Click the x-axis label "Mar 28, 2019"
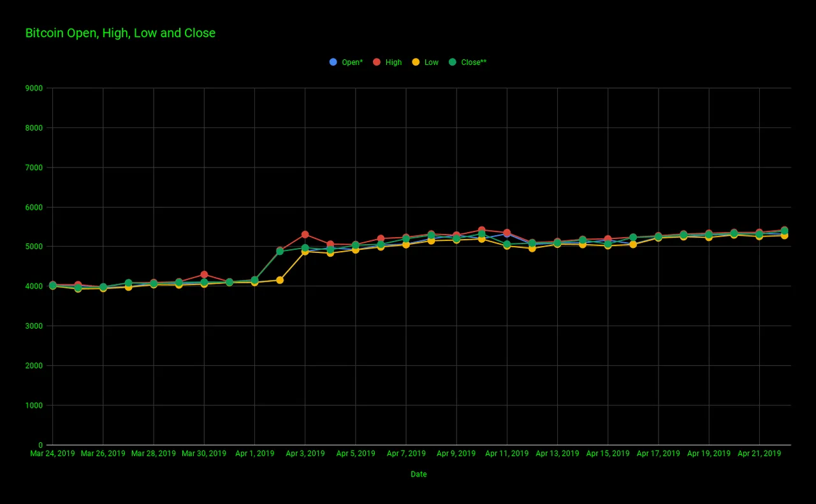The width and height of the screenshot is (816, 504). pyautogui.click(x=154, y=454)
